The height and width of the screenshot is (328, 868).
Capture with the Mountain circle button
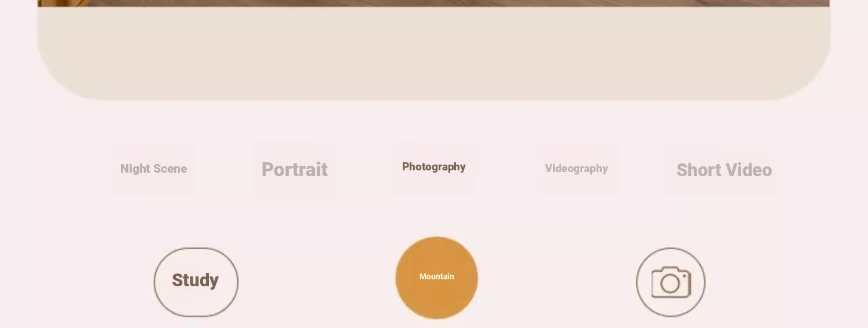437,278
